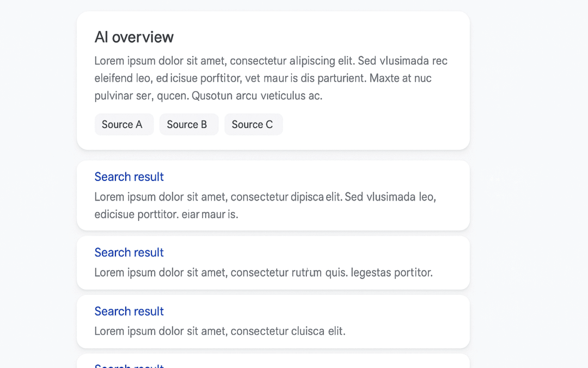Screen dimensions: 588x368
Task: Click 'edicisue porttitor' line in first result
Action: pyautogui.click(x=136, y=214)
